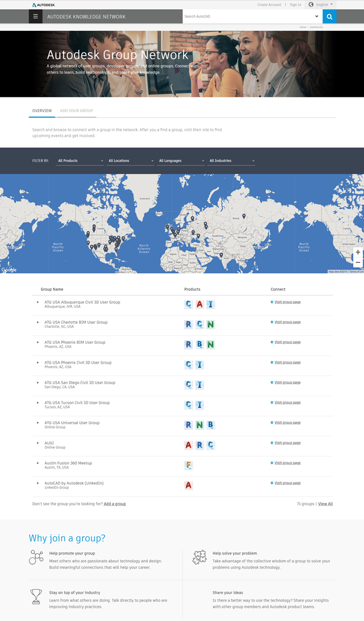Click the Civil 3D icon in Albuquerque row
The width and height of the screenshot is (364, 621).
pyautogui.click(x=188, y=304)
